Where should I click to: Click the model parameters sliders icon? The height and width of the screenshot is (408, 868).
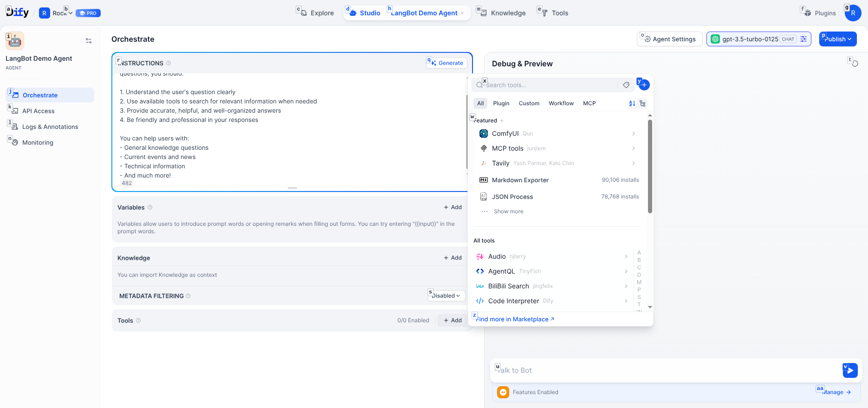click(803, 39)
